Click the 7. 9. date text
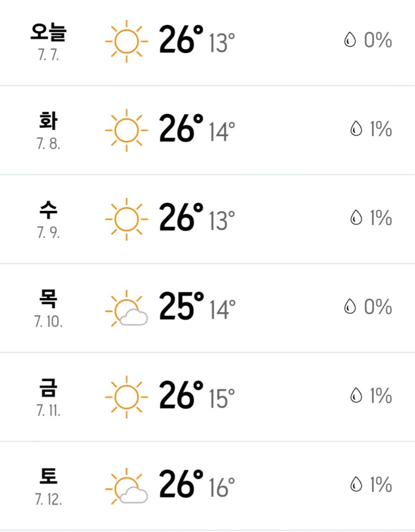Viewport: 415px width, 532px height. [48, 233]
